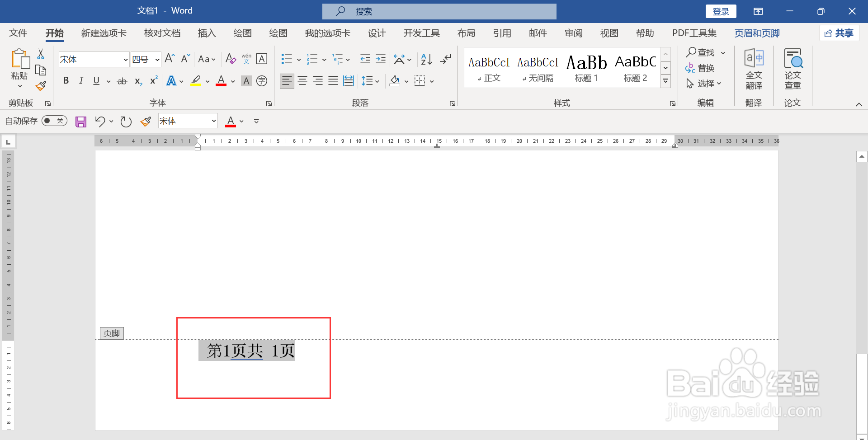Apply Heading 1 (标题 1) style
This screenshot has height=440, width=868.
point(586,68)
